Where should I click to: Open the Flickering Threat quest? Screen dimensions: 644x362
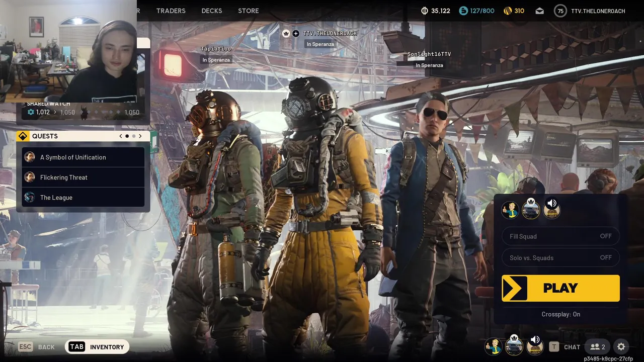[x=83, y=177]
